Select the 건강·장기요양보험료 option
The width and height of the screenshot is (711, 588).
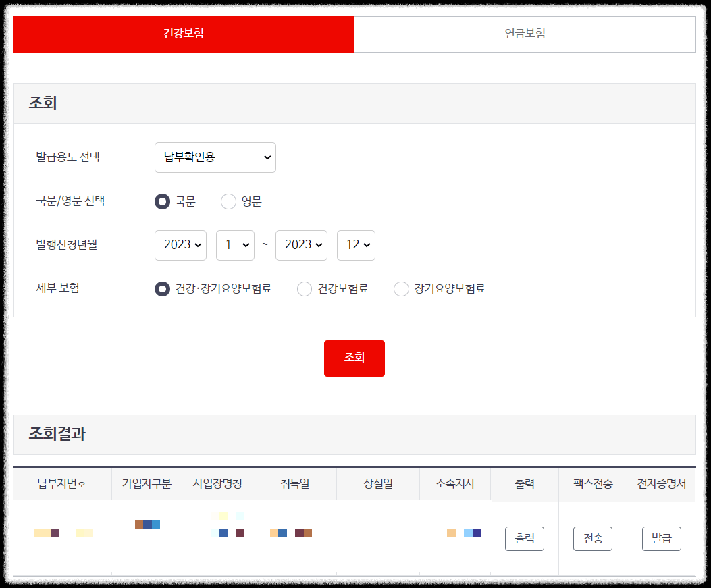(x=161, y=289)
